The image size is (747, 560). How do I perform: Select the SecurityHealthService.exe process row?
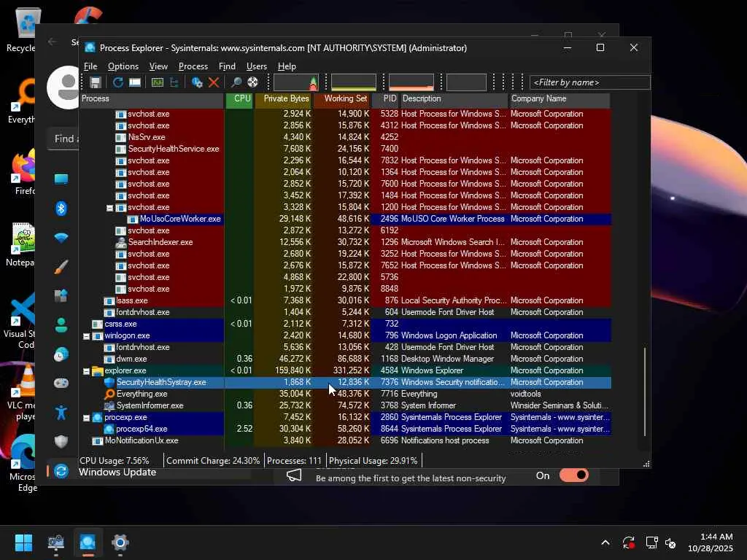coord(345,149)
